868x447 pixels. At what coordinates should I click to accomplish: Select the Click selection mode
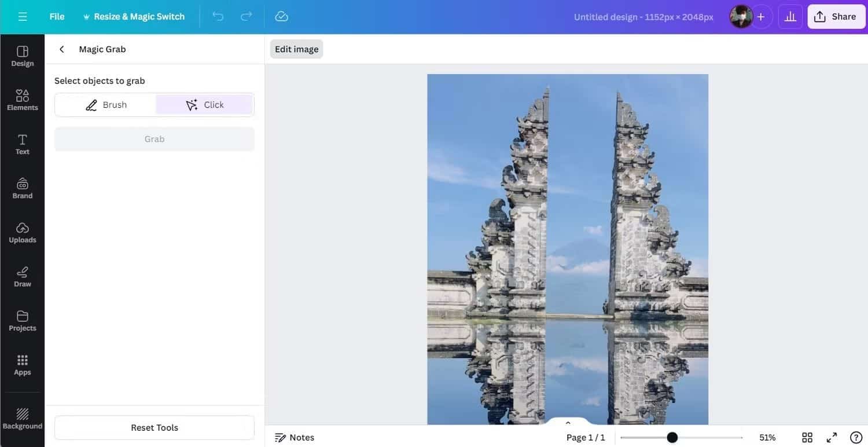click(205, 105)
